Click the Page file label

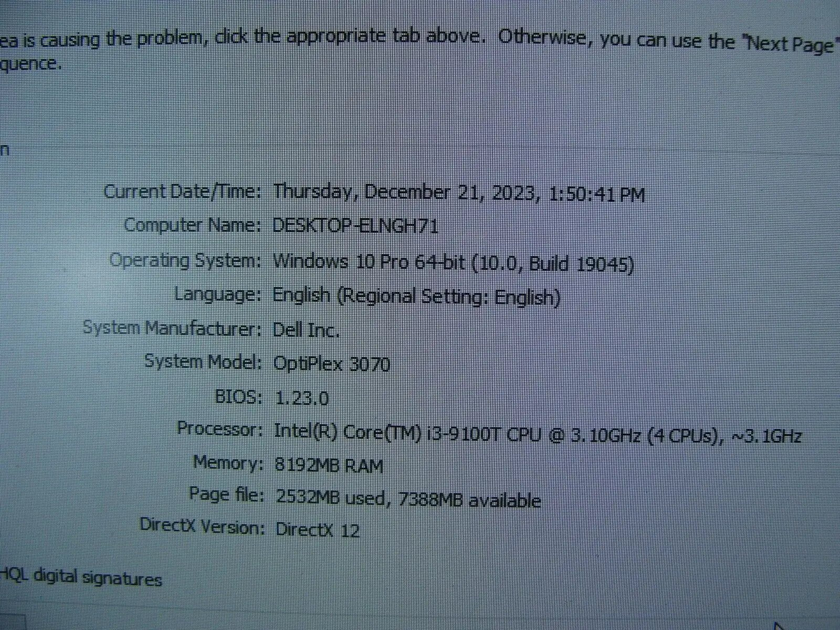point(226,495)
